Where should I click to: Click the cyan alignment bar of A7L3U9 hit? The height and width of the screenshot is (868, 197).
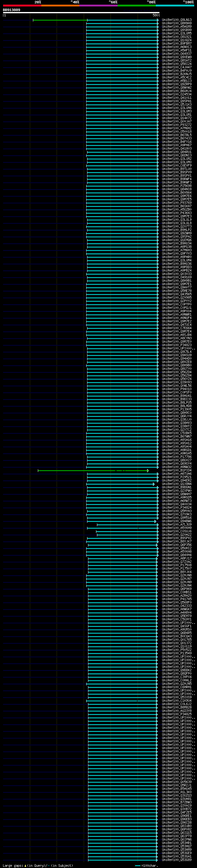128,525
